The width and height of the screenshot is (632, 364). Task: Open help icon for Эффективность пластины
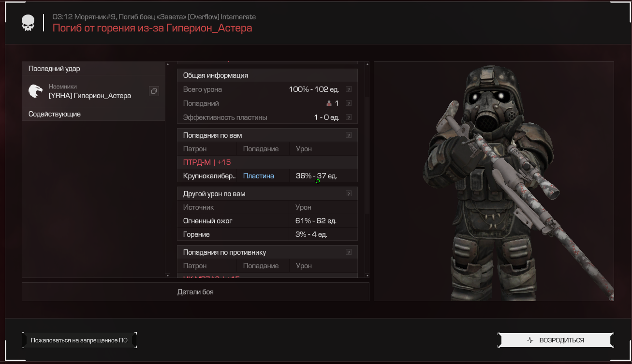pyautogui.click(x=348, y=117)
